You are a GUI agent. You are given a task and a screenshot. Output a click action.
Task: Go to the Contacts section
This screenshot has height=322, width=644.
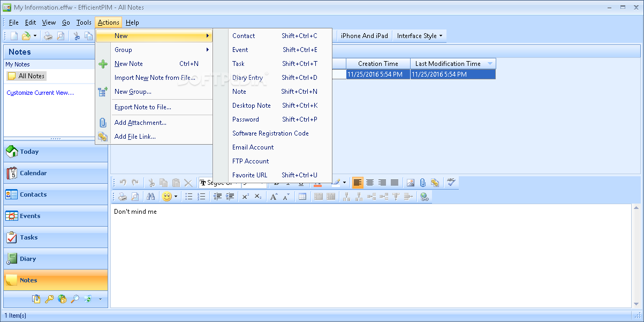click(56, 194)
